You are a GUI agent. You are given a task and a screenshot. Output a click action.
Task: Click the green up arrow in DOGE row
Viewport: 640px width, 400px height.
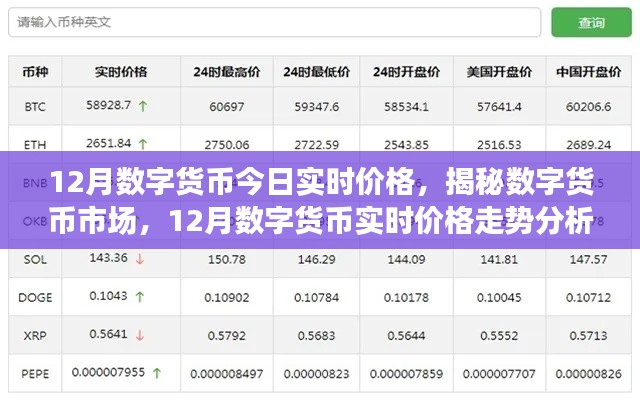140,297
